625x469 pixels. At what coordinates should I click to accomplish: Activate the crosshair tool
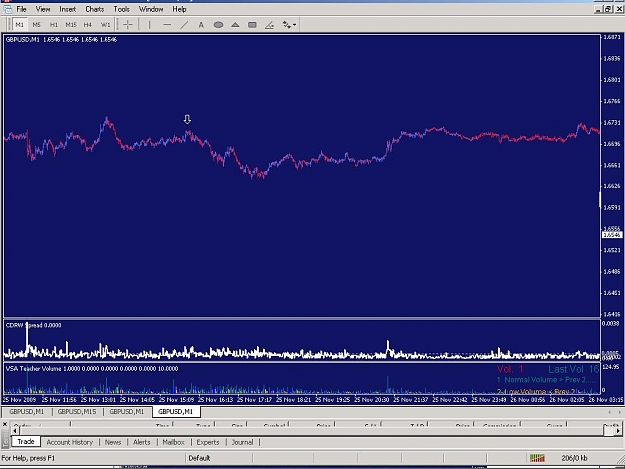coord(128,25)
